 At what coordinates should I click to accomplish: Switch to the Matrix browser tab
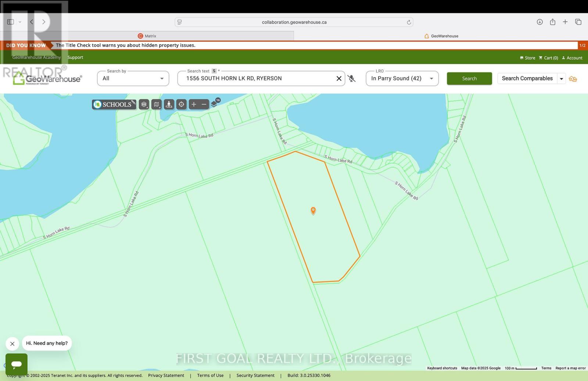(147, 36)
